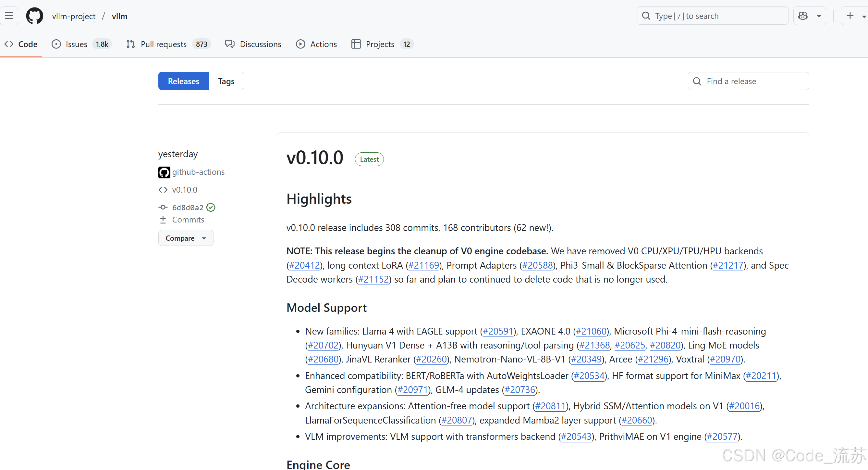Open the Actions tab

pos(316,44)
